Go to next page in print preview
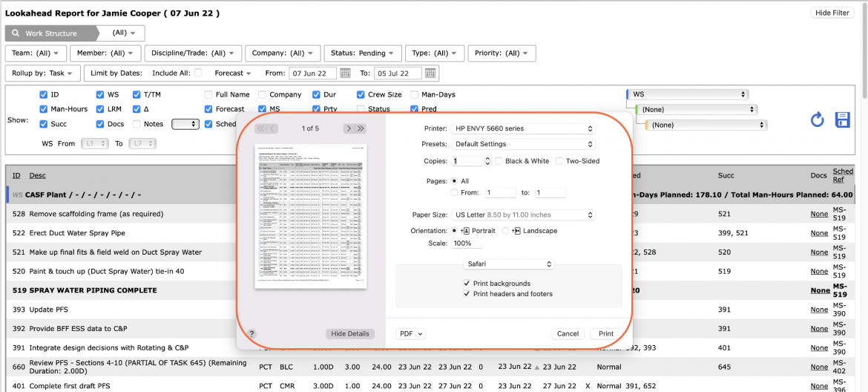This screenshot has height=392, width=868. click(349, 128)
